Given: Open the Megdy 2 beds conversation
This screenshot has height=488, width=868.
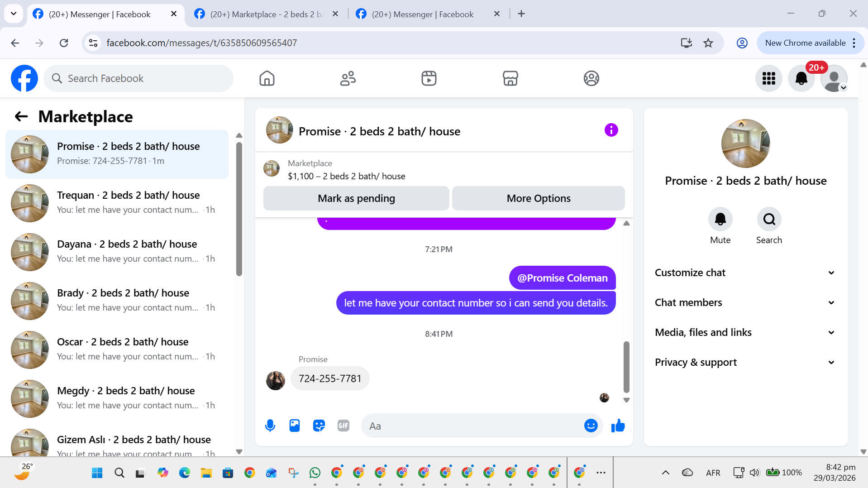Looking at the screenshot, I should pos(117,398).
